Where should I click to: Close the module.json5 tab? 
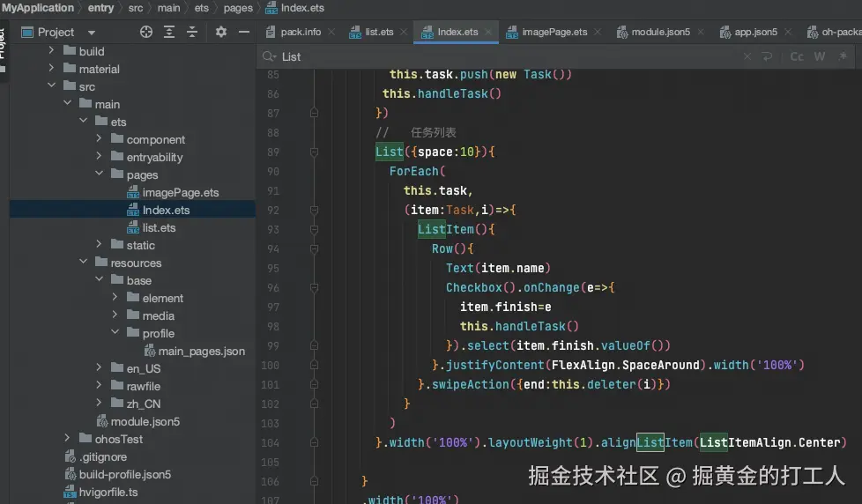(701, 32)
